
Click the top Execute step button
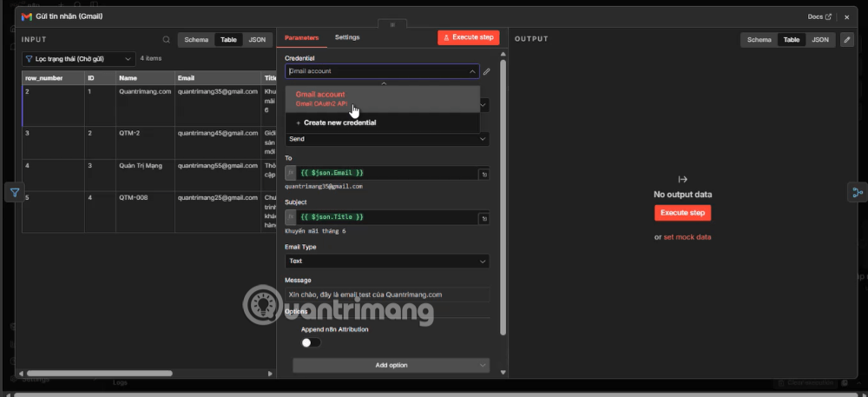(469, 37)
